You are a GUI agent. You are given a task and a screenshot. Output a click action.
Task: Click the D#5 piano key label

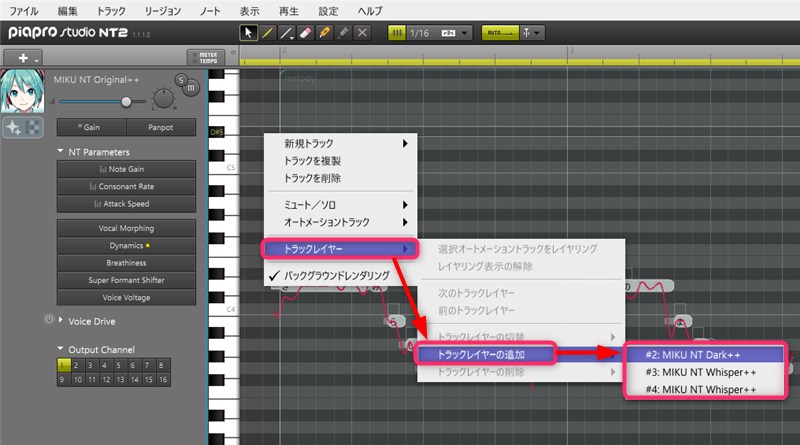[x=217, y=132]
